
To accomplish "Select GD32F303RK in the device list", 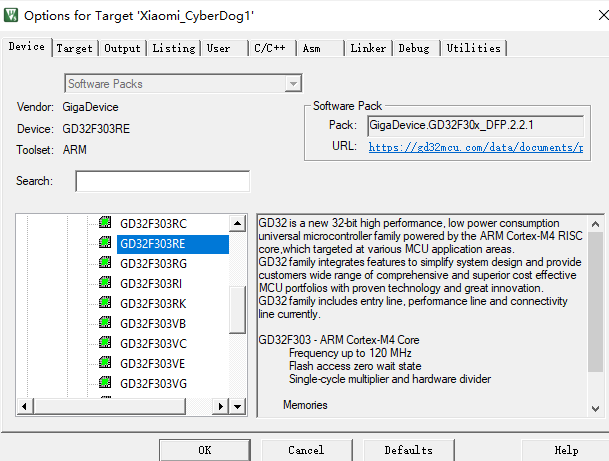I will [x=153, y=304].
